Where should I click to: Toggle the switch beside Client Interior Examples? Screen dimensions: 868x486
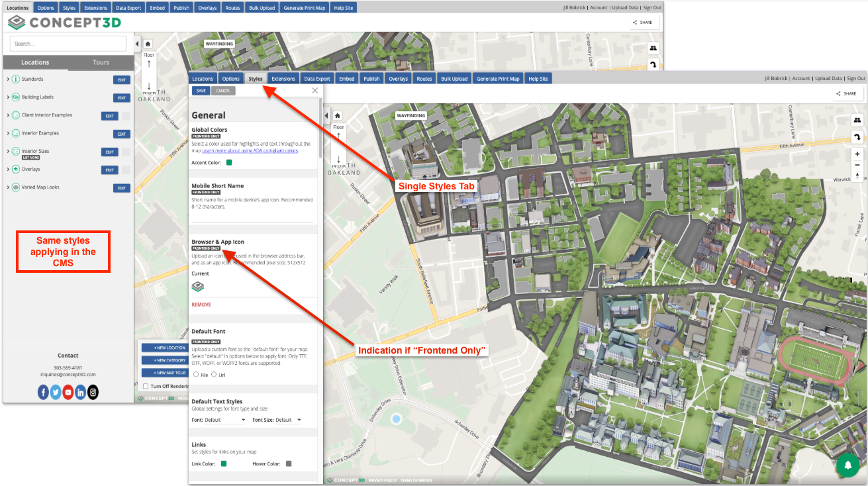pos(126,116)
